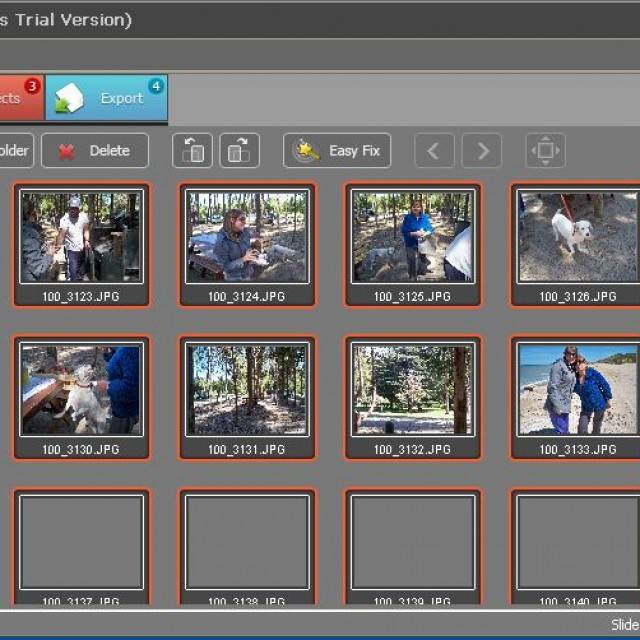
Task: Select thumbnail 100_3130.JPG
Action: pyautogui.click(x=82, y=391)
